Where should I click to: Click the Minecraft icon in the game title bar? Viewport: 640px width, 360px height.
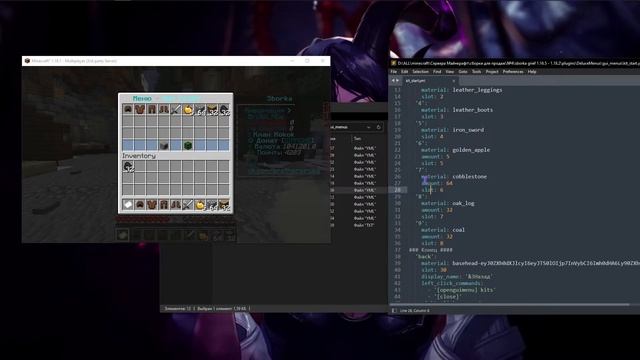click(27, 61)
